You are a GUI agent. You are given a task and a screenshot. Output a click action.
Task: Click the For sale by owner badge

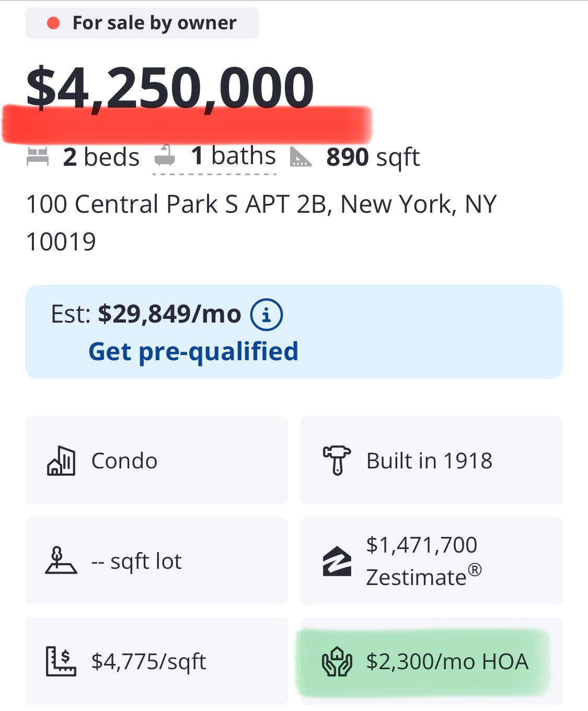(142, 23)
